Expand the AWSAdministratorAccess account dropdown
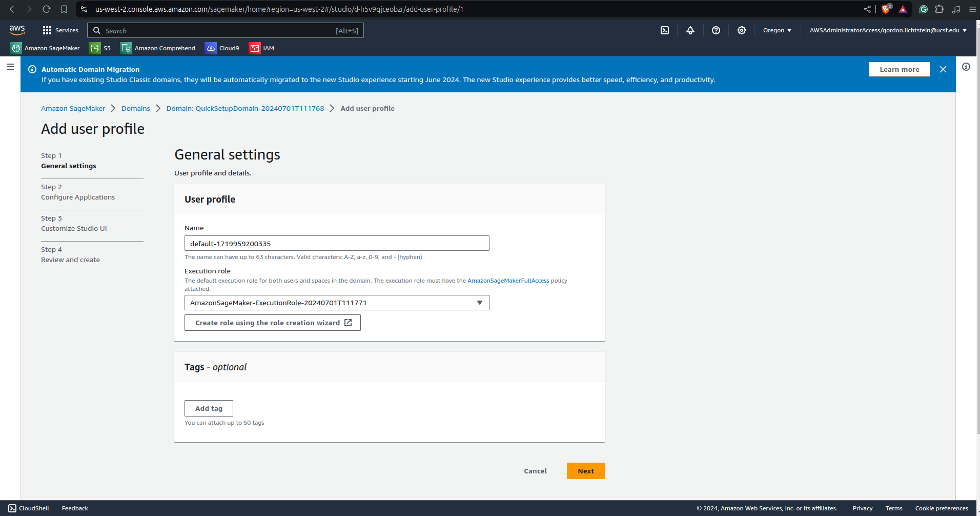980x516 pixels. tap(888, 30)
